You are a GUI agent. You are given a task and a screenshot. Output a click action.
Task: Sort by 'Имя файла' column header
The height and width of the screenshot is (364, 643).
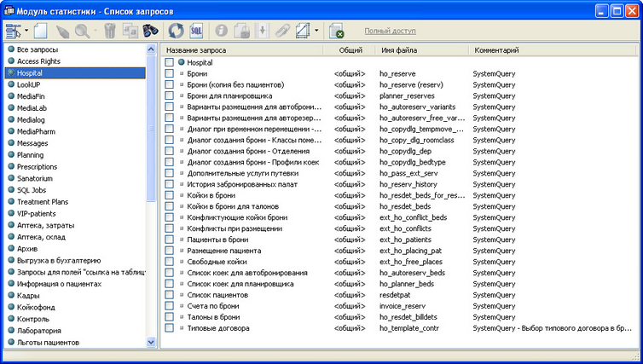(x=422, y=50)
